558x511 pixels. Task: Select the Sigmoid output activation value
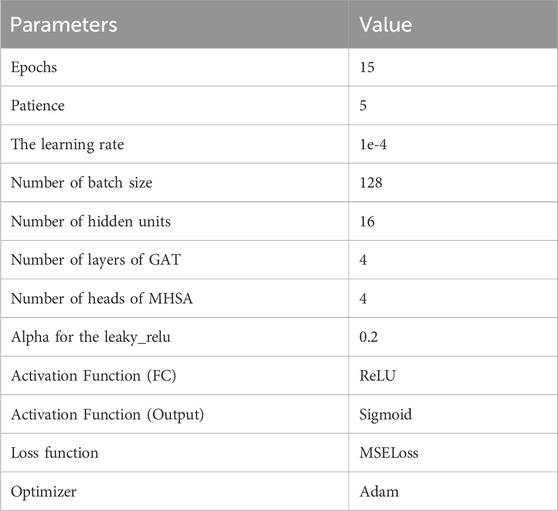(x=385, y=415)
